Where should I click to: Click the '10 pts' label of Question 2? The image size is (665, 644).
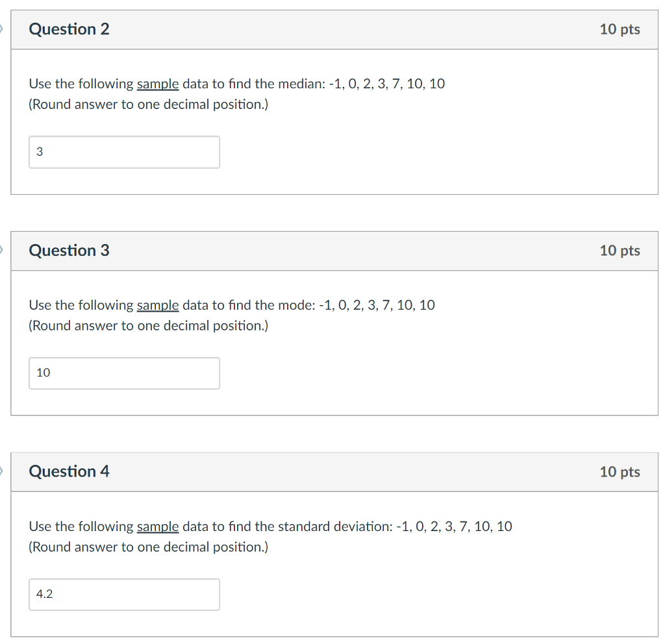[x=620, y=29]
